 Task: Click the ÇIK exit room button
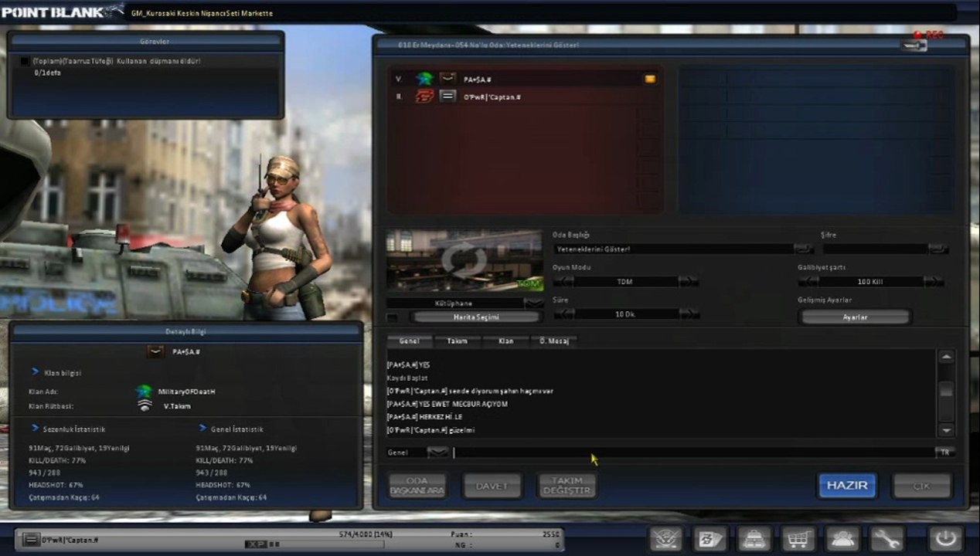tap(922, 486)
